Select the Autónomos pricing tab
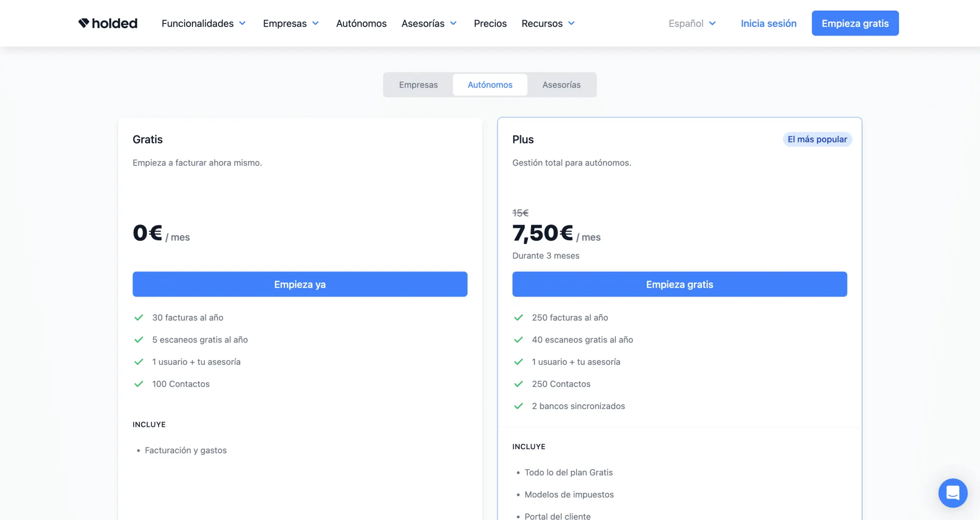The width and height of the screenshot is (980, 520). pyautogui.click(x=490, y=85)
